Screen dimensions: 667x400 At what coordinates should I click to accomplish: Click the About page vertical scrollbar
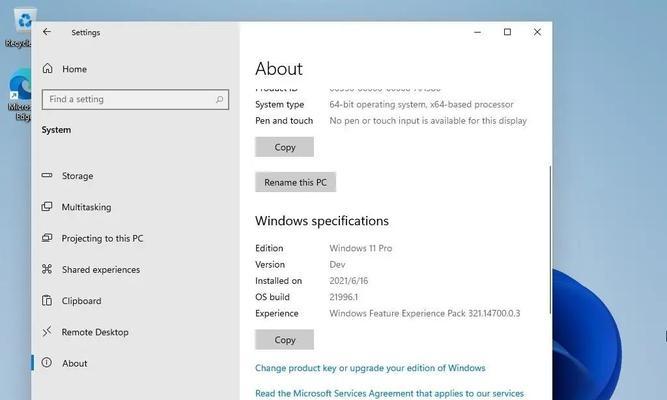(x=550, y=240)
